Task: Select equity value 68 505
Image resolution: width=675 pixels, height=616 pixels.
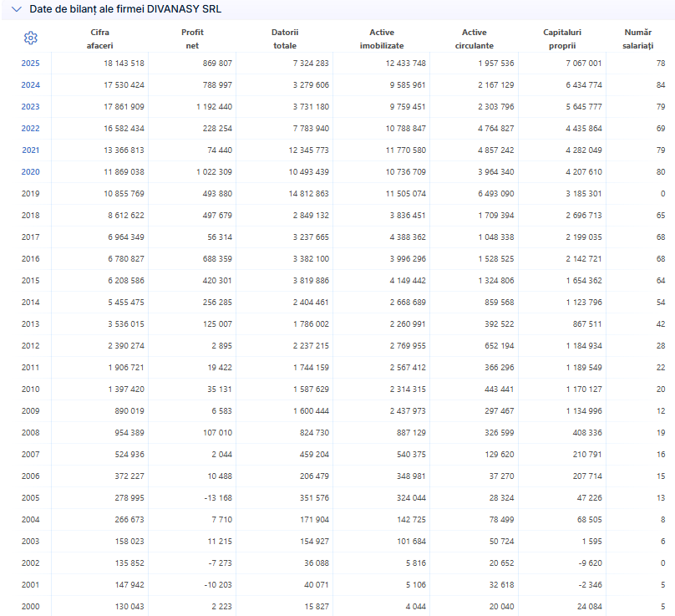Action: click(x=589, y=520)
